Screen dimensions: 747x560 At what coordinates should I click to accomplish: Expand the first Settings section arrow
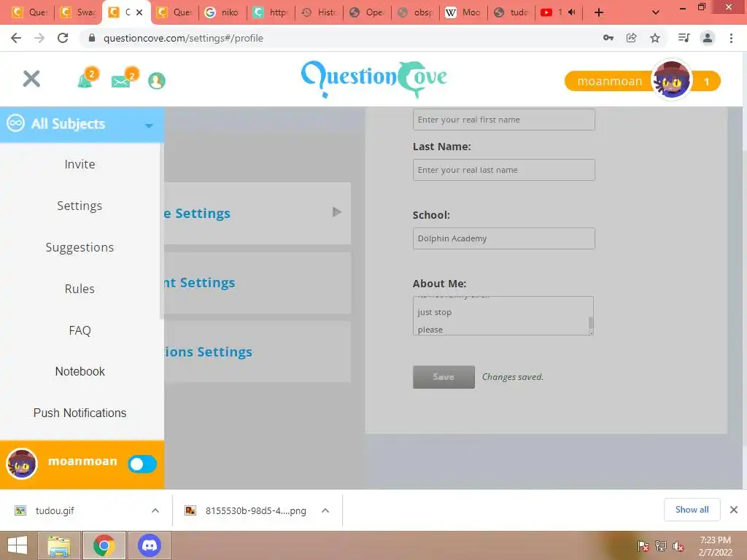click(x=337, y=212)
